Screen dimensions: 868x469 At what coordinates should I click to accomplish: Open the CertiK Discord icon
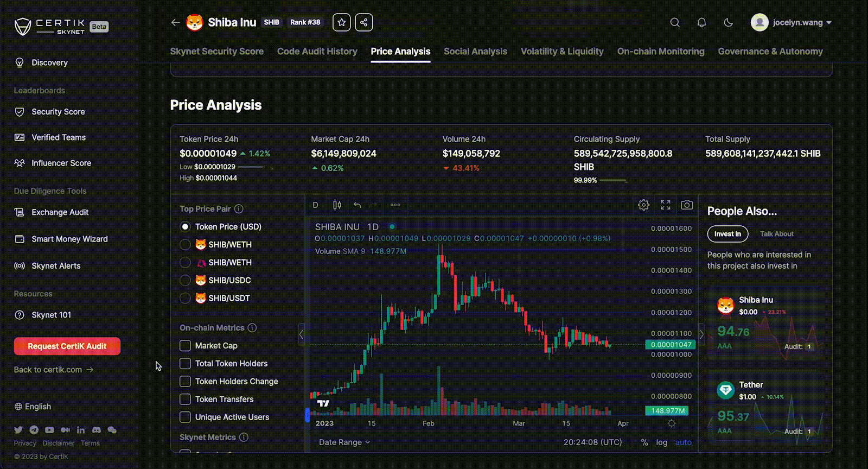coord(97,429)
